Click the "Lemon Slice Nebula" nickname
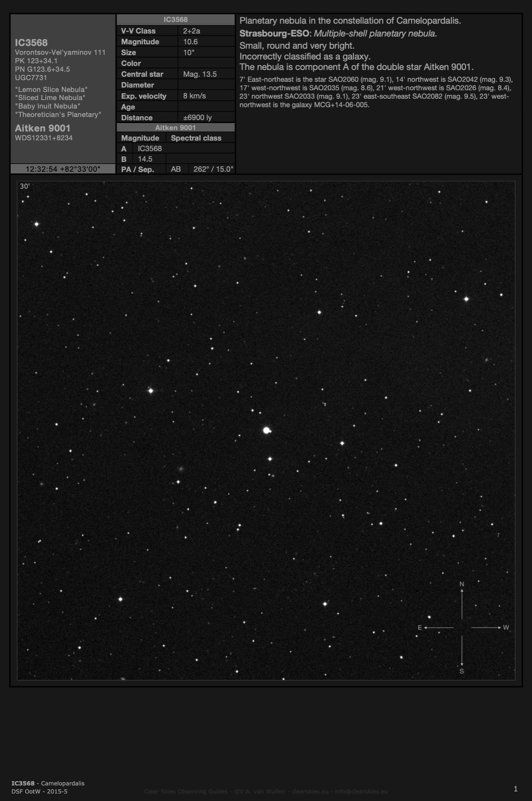 [51, 89]
